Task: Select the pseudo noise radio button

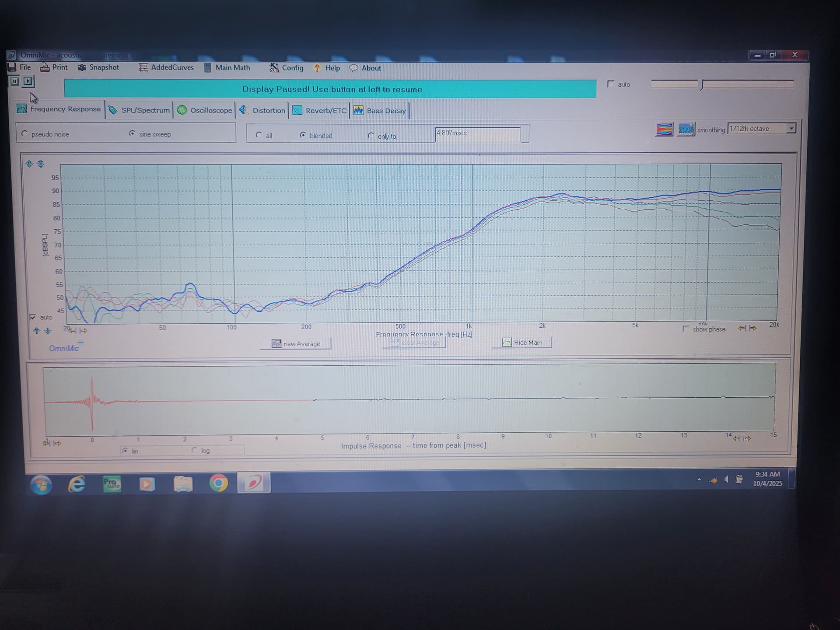Action: (24, 134)
